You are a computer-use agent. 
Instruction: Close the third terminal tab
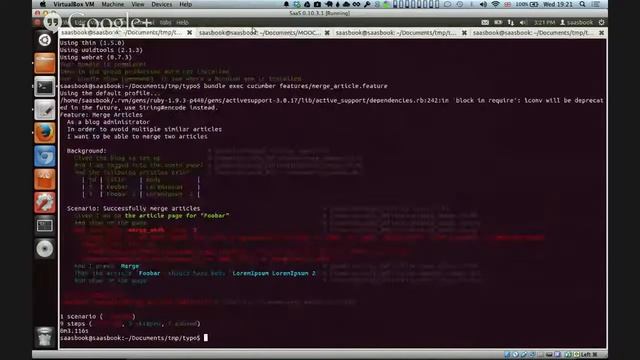click(464, 33)
